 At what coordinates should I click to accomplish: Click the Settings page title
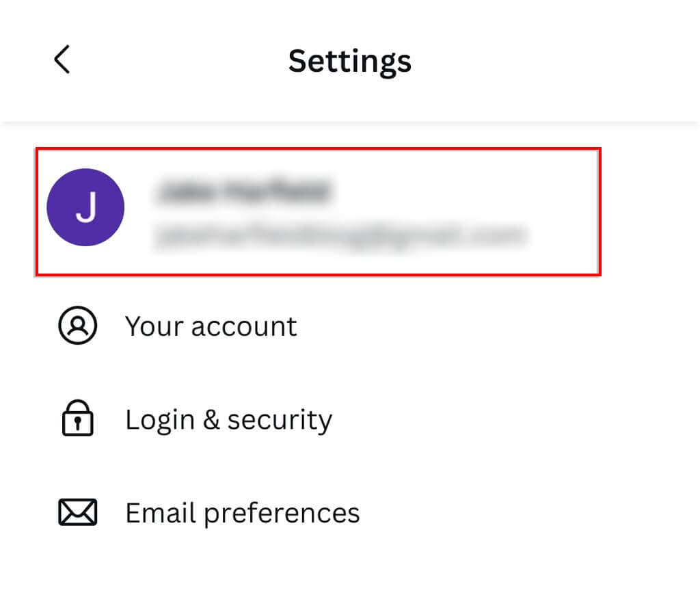tap(349, 60)
